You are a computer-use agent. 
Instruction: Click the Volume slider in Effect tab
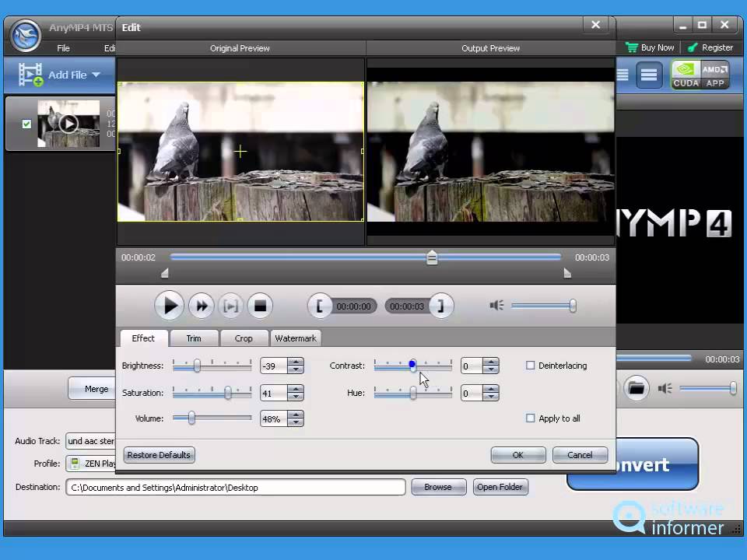point(212,418)
